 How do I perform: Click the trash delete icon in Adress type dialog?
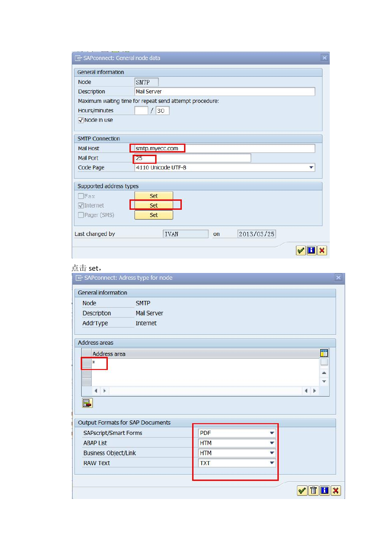[x=314, y=490]
